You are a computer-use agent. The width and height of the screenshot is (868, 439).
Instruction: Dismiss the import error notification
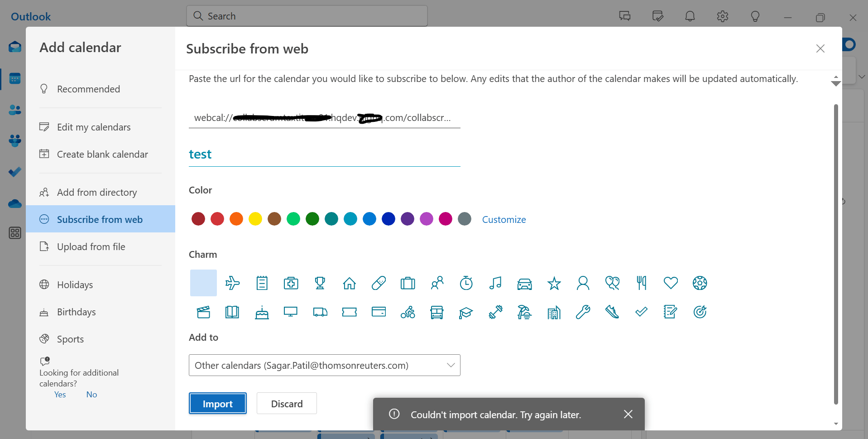628,414
